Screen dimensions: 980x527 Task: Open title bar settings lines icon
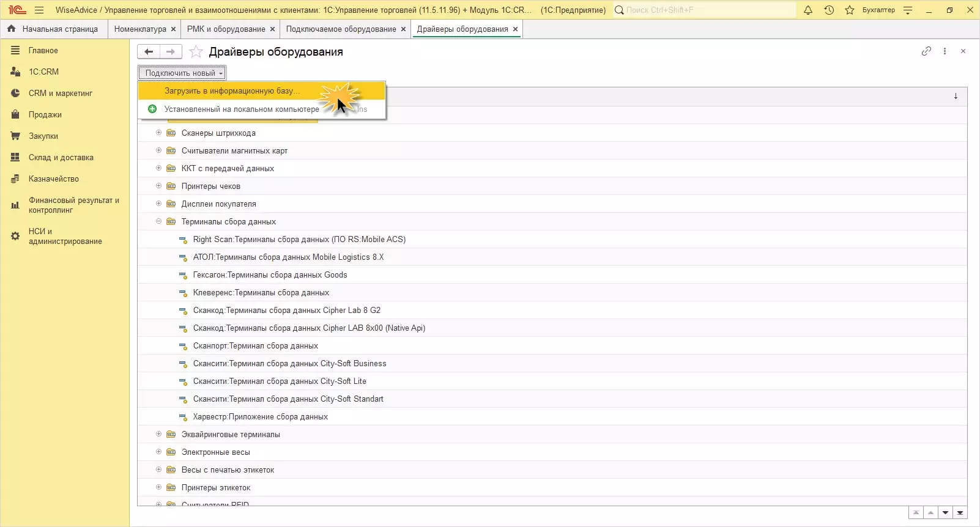click(908, 10)
